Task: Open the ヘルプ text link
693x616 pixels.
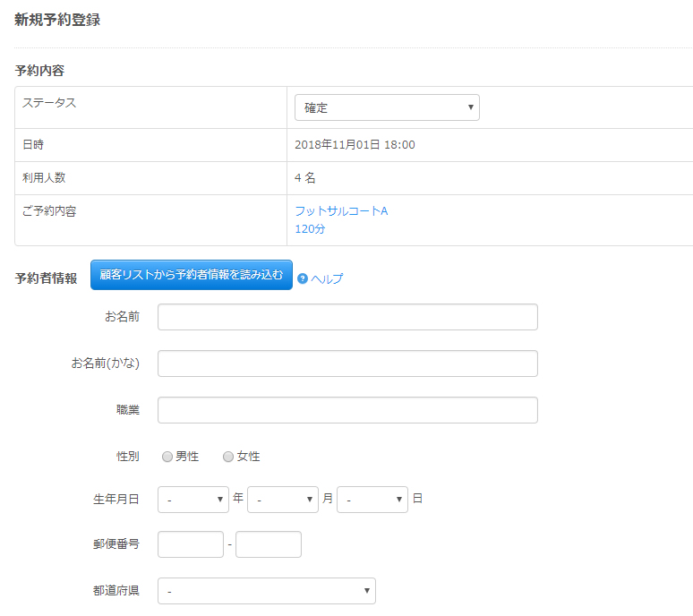Action: (327, 278)
